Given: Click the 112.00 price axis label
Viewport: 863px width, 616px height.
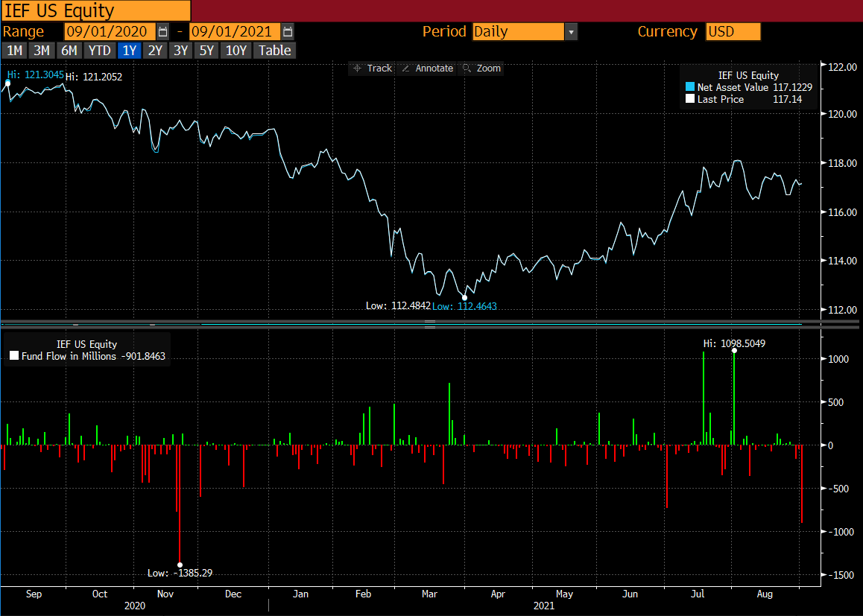Looking at the screenshot, I should click(843, 310).
